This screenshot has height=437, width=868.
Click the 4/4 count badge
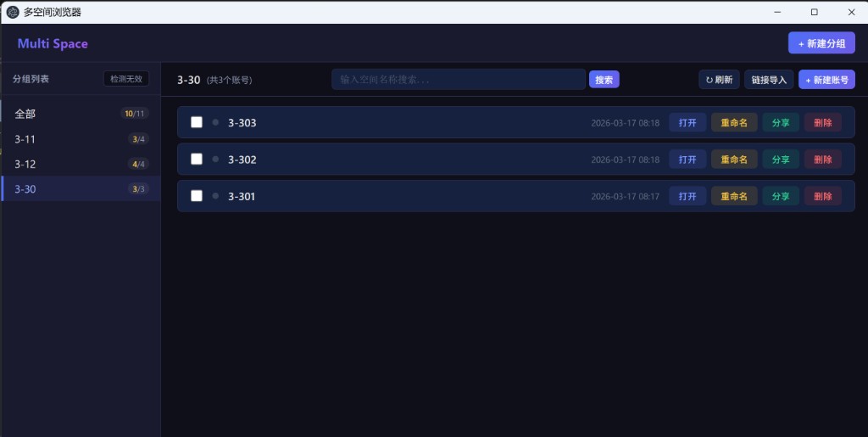[138, 164]
